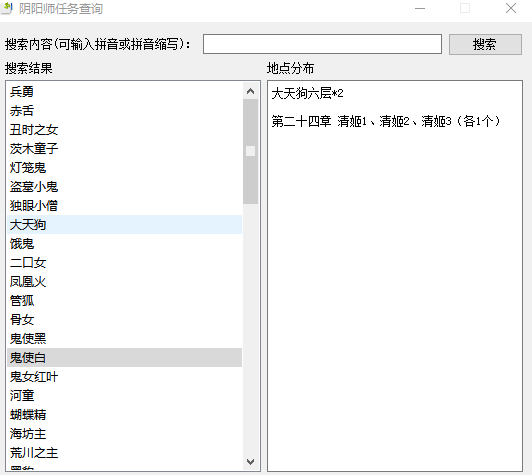Click the highlighted 大天狗 row

coord(125,225)
